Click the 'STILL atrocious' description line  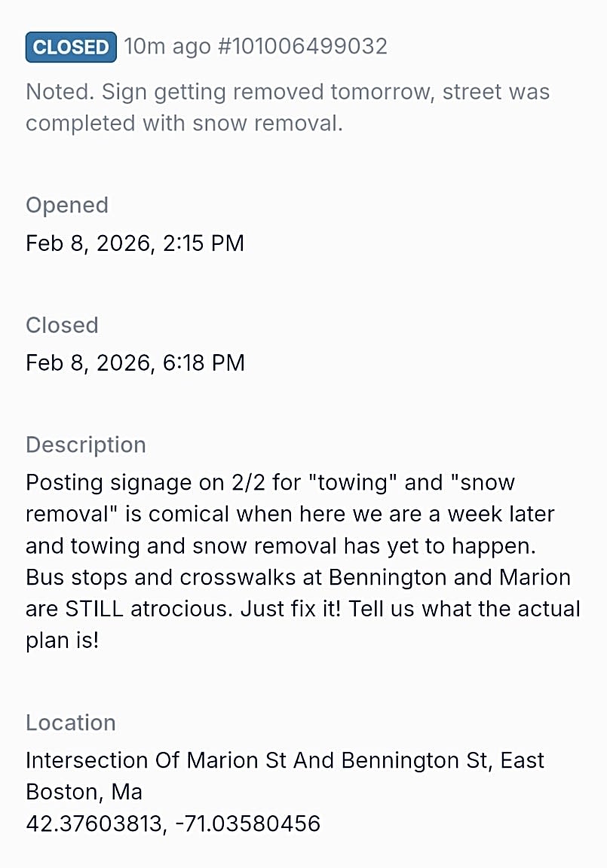[x=302, y=609]
